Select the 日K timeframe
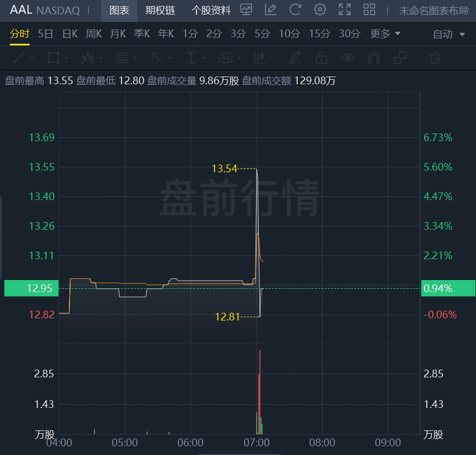 coord(70,34)
